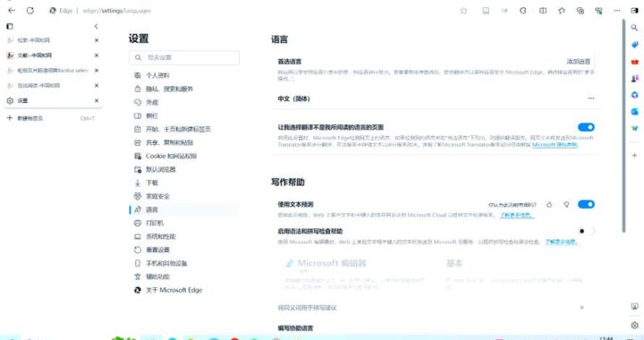The height and width of the screenshot is (340, 644).
Task: Close the 文献-中国知网 tab
Action: click(97, 55)
